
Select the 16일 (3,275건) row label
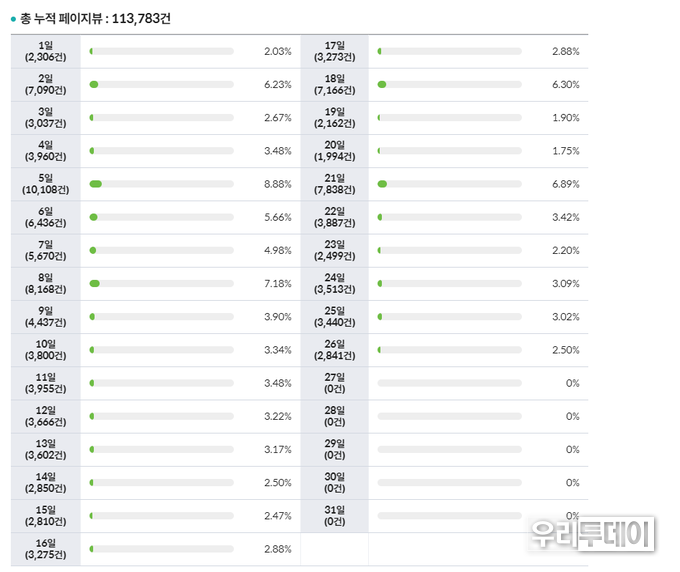[x=45, y=548]
